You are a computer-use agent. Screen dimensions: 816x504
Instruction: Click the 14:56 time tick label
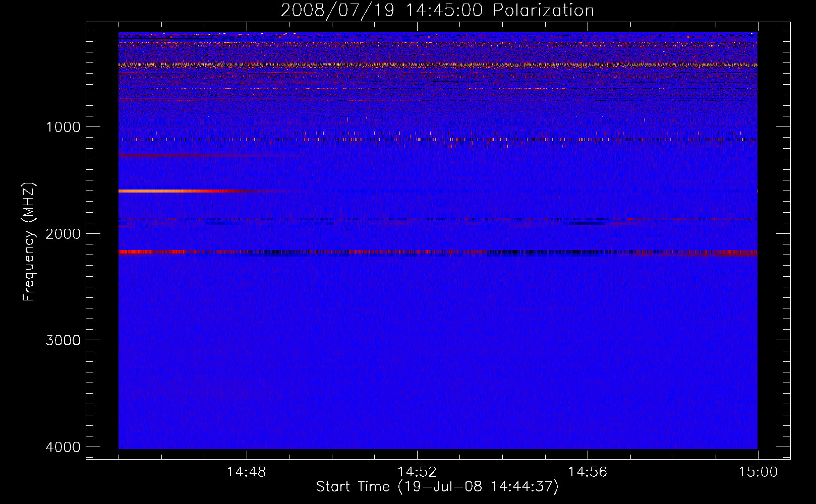coord(588,472)
